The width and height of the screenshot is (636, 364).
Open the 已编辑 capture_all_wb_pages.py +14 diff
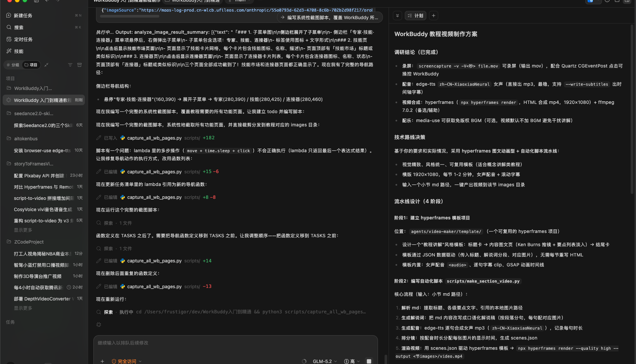tap(154, 261)
